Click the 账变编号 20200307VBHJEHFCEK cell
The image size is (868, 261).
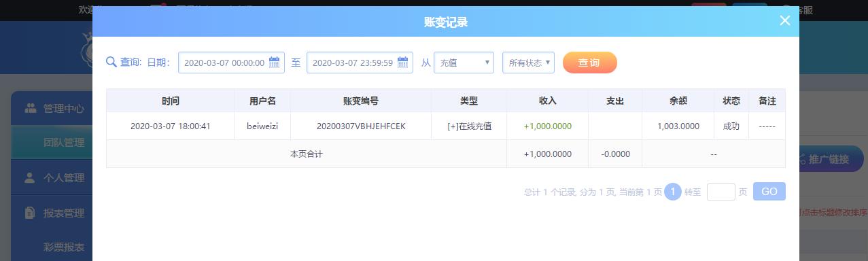click(x=361, y=126)
